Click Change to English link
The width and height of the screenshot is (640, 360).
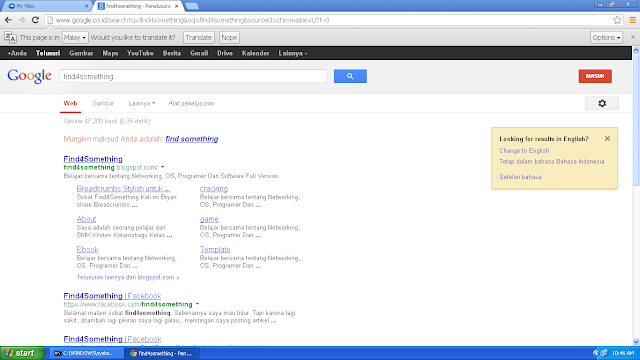tap(524, 151)
